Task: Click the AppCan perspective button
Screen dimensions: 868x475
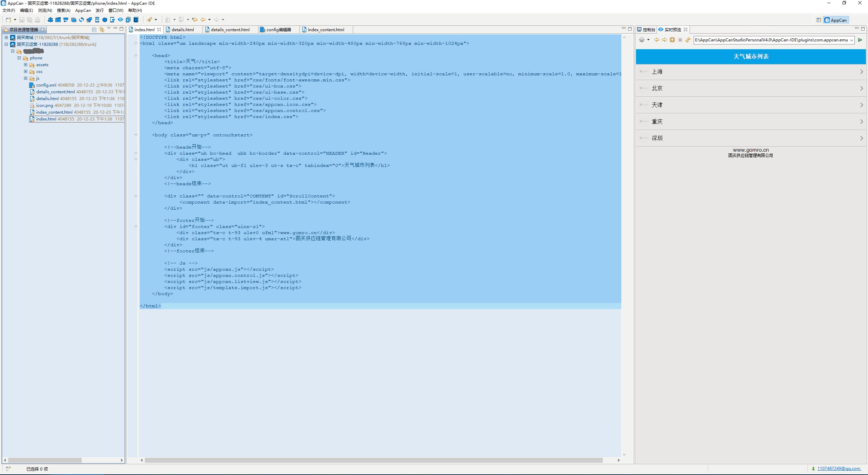Action: 836,20
